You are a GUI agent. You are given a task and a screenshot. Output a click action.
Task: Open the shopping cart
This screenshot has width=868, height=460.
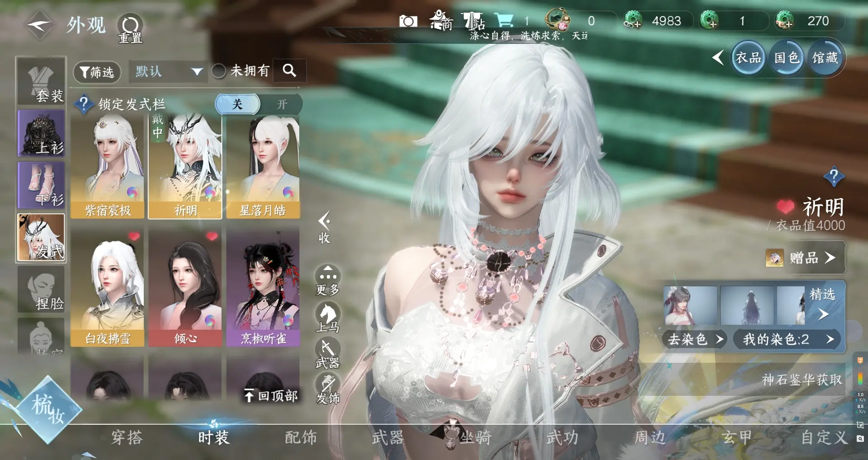click(x=504, y=20)
